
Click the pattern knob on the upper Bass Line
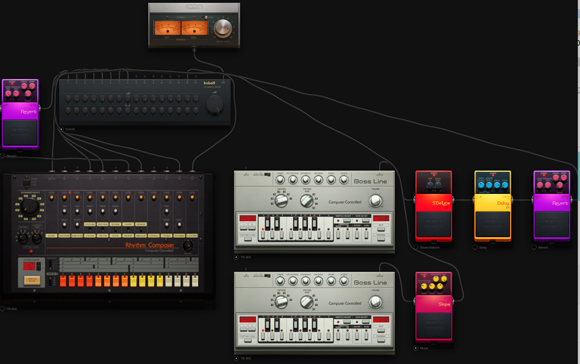281,200
